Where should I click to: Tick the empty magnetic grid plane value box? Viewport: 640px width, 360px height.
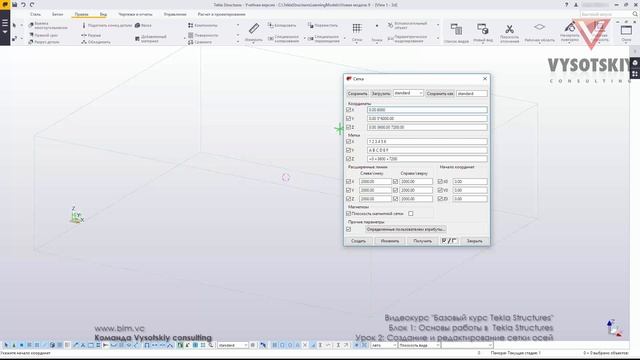[411, 213]
